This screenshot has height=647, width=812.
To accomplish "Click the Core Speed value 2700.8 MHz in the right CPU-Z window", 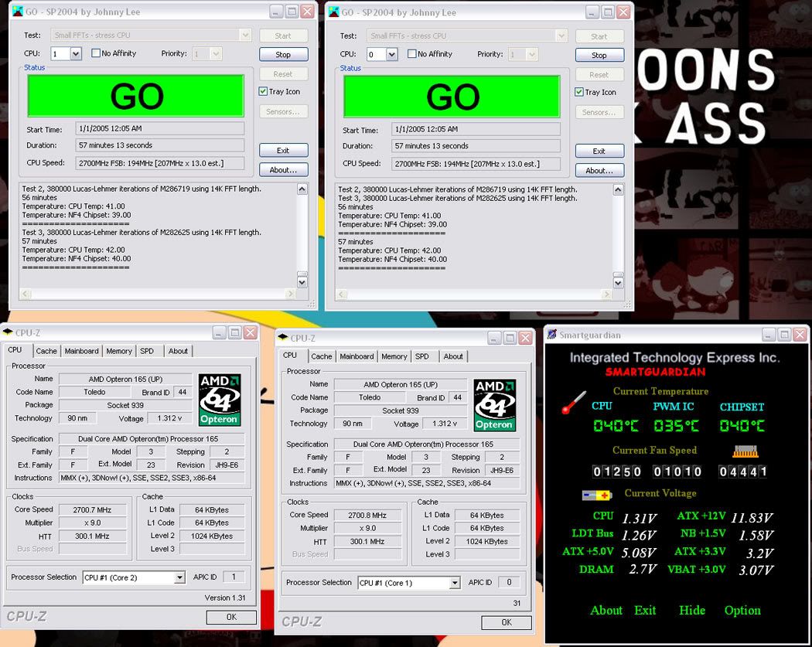I will coord(367,515).
